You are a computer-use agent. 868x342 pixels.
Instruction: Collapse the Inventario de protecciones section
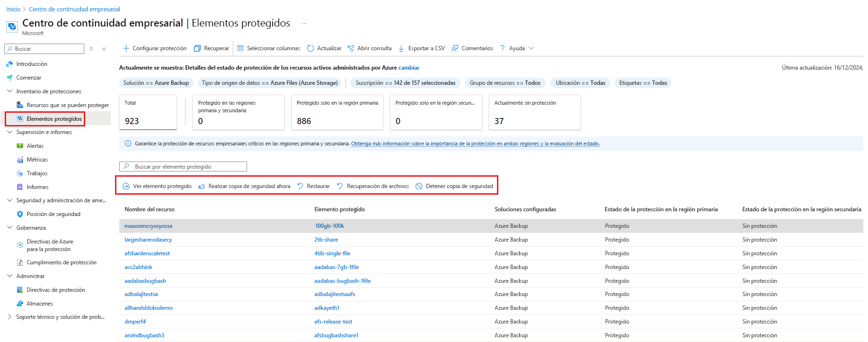(9, 91)
